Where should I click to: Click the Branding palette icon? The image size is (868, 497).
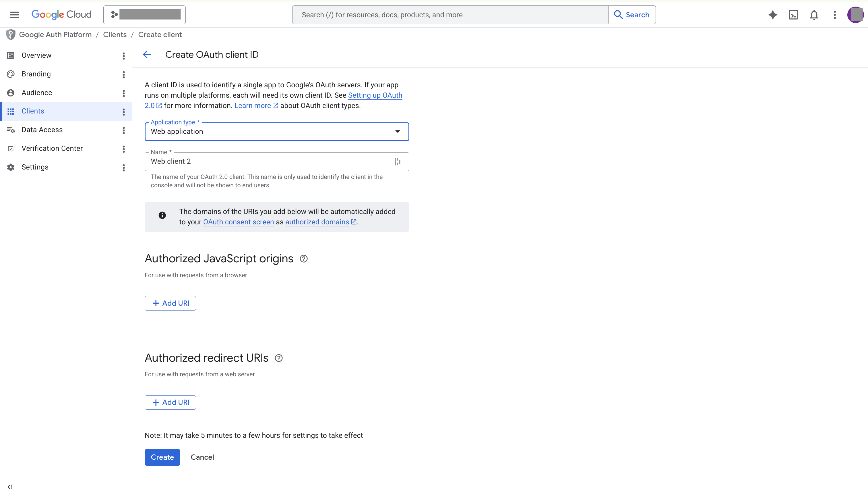(11, 74)
